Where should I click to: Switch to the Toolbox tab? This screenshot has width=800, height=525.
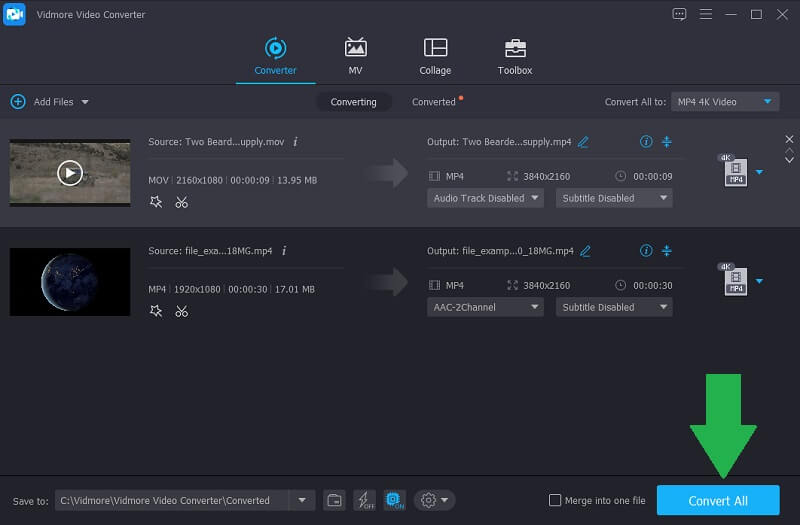pos(515,56)
